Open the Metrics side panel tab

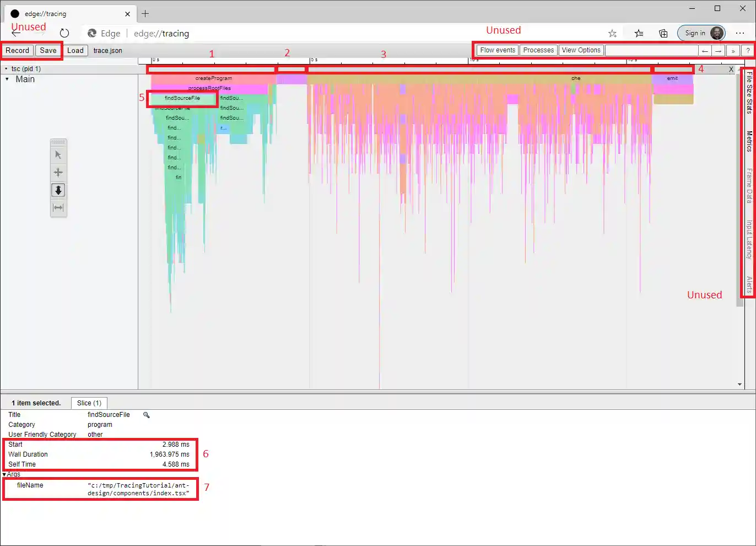pyautogui.click(x=749, y=141)
